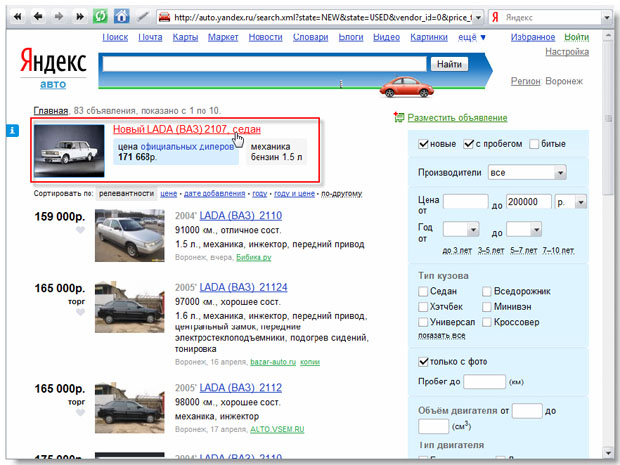Enable the битые checkbox
This screenshot has height=465, width=620.
click(534, 144)
